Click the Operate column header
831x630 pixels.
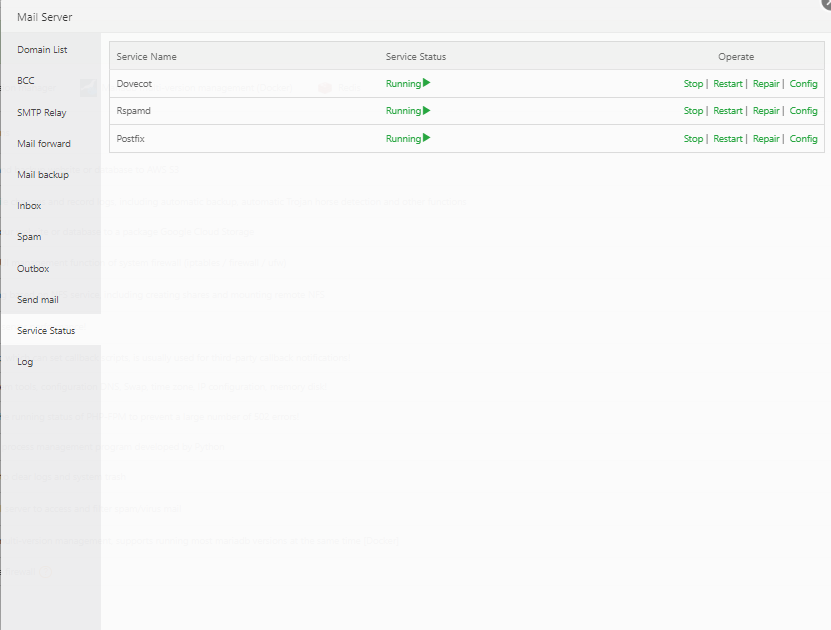click(x=736, y=57)
